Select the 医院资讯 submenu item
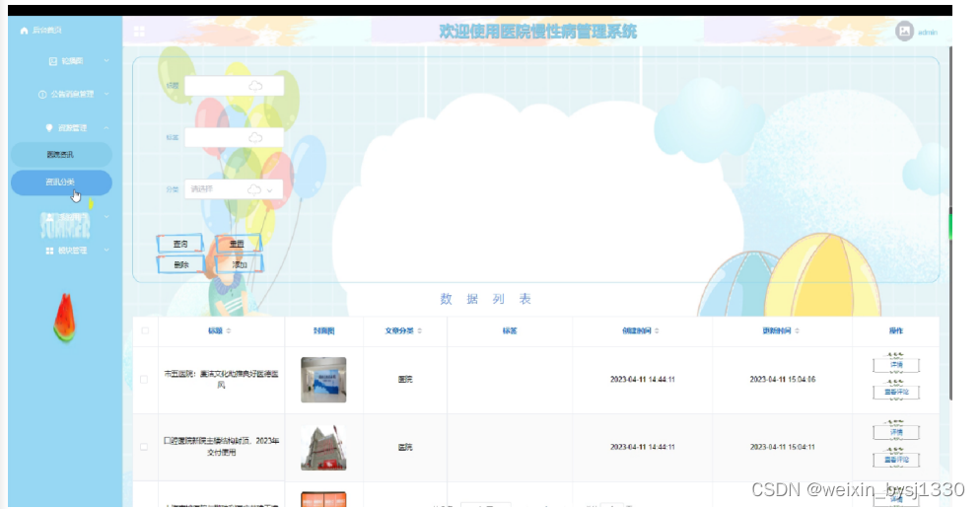Viewport: 980px width, 509px height. pyautogui.click(x=61, y=155)
